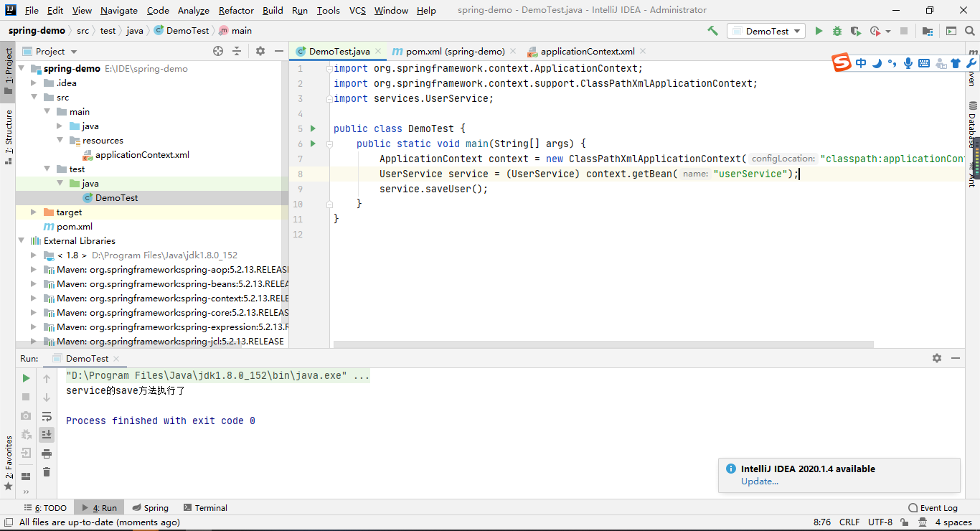Toggle Sogou full/half-width moon icon
Image resolution: width=980 pixels, height=531 pixels.
point(877,63)
